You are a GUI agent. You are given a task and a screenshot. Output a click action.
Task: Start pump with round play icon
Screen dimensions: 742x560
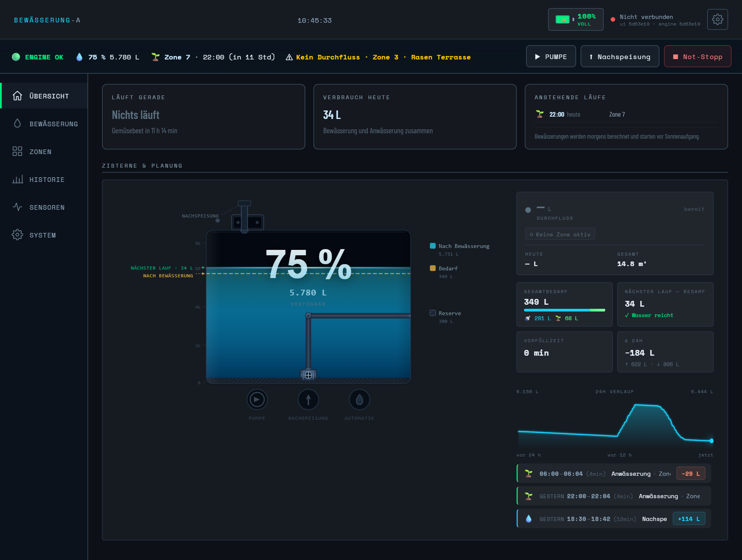coord(257,399)
